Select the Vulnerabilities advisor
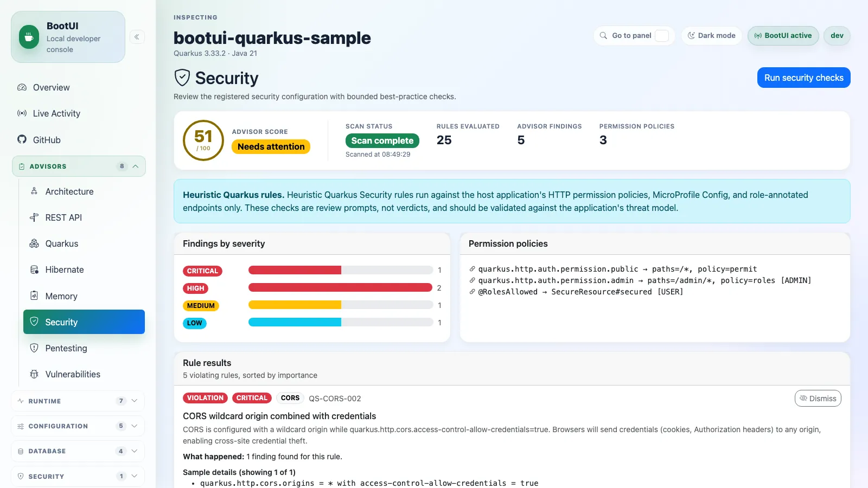Image resolution: width=868 pixels, height=488 pixels. 84,374
